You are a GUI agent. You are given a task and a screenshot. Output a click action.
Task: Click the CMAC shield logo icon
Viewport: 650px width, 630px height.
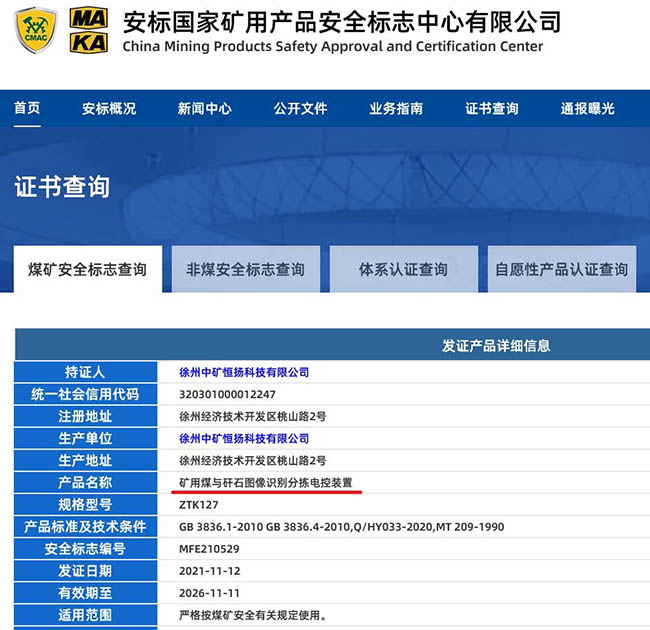click(36, 30)
